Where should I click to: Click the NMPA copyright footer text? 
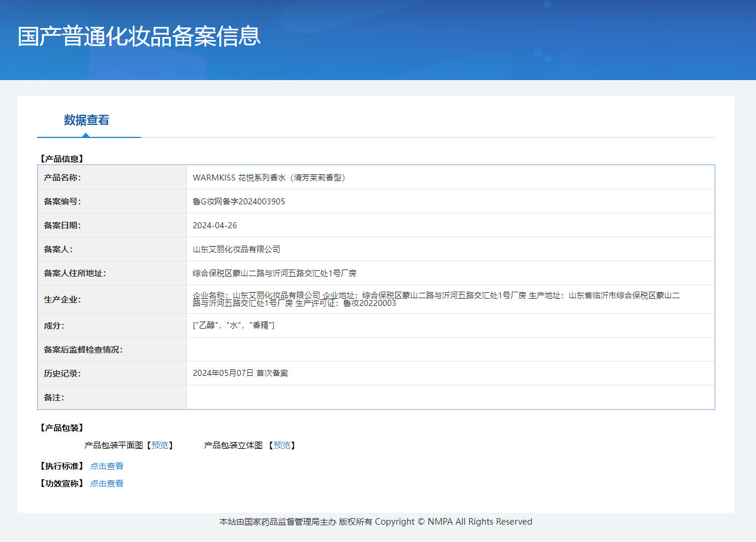[376, 522]
